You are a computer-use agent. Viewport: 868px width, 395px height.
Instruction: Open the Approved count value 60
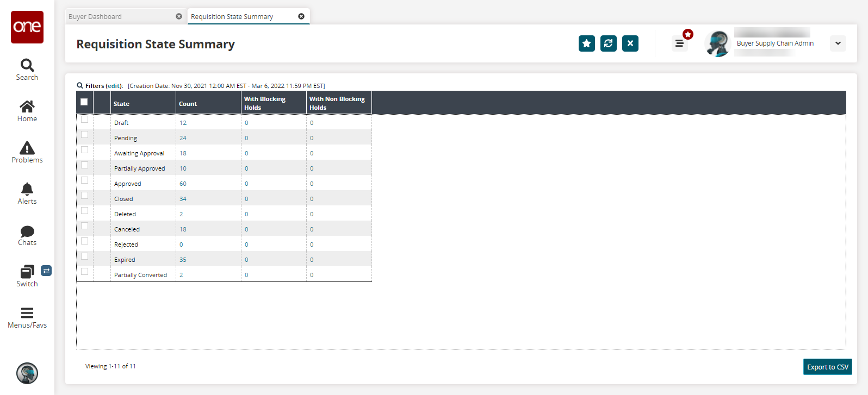click(x=183, y=184)
